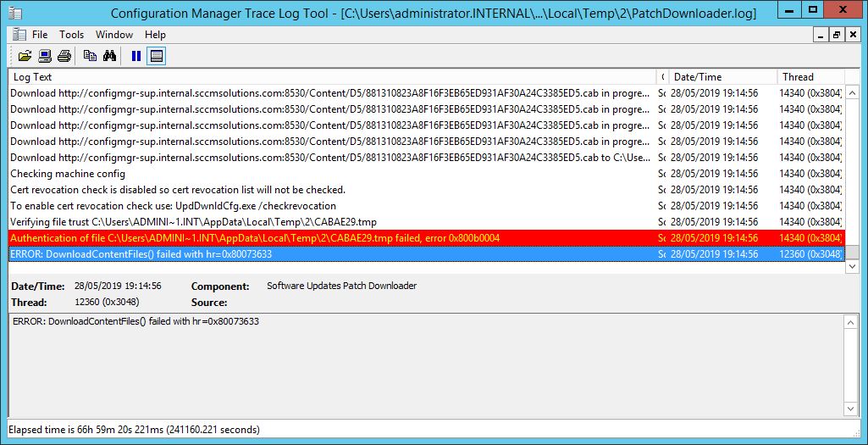Viewport: 868px width, 445px height.
Task: Open Find using the binoculars icon
Action: pos(109,56)
